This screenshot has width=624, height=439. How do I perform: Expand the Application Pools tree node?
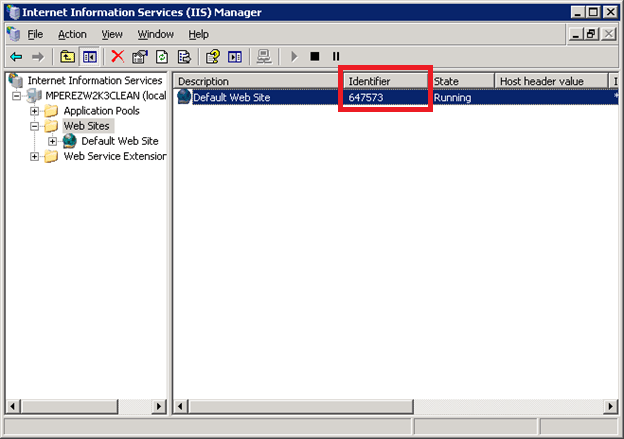point(35,111)
